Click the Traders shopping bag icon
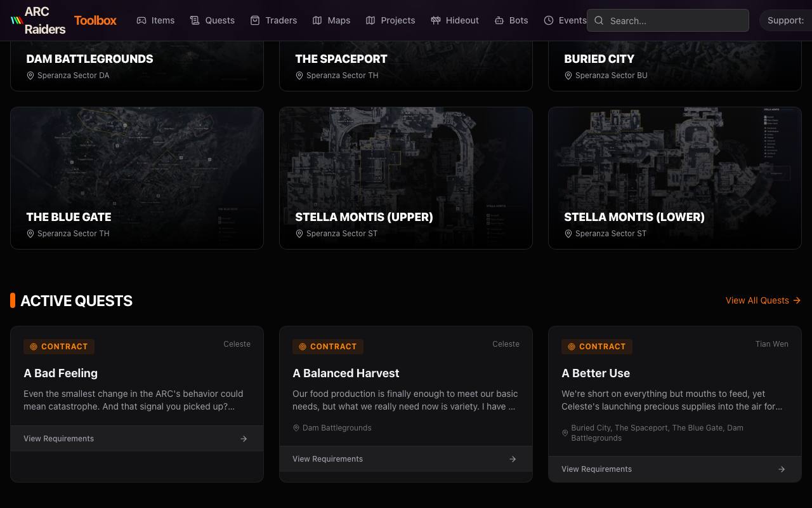 tap(255, 20)
